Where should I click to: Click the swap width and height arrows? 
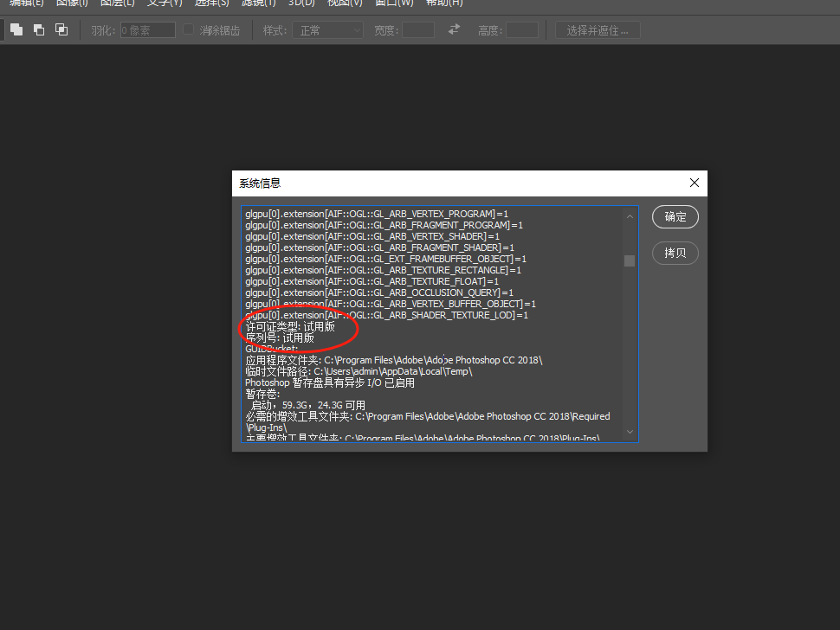(x=454, y=29)
